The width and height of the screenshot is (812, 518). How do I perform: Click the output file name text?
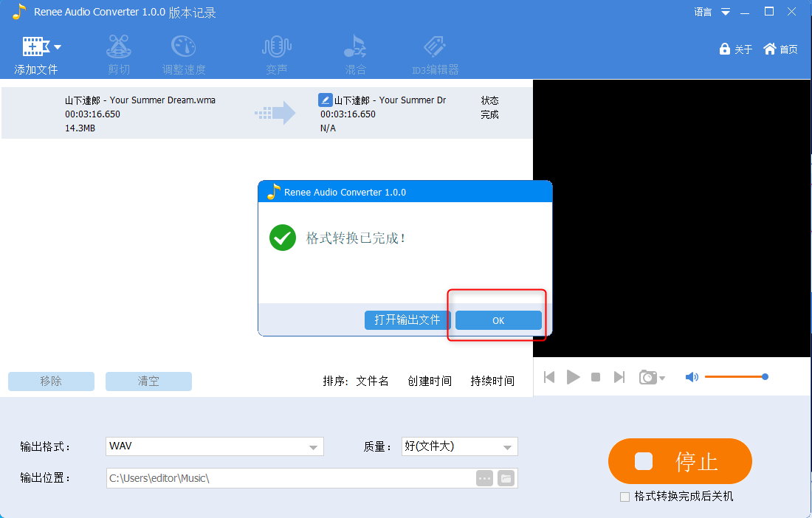point(390,100)
